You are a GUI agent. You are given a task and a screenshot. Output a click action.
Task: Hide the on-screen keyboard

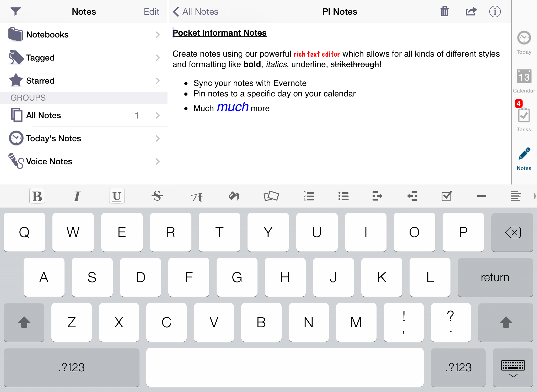pos(513,367)
